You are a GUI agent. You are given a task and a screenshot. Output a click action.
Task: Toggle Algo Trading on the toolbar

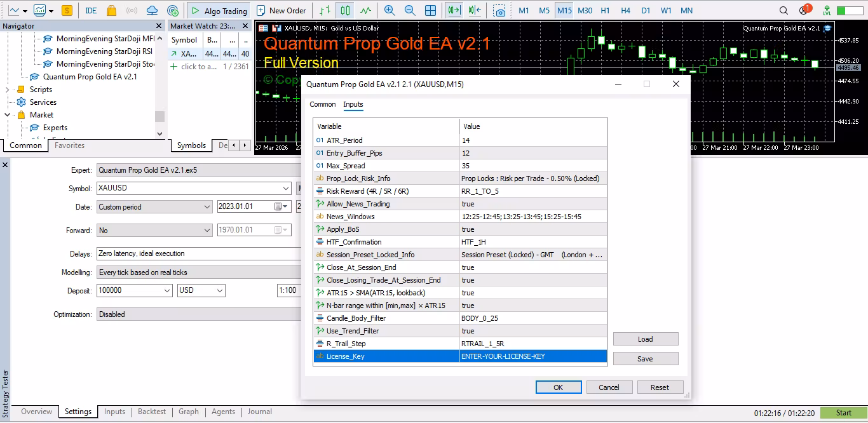coord(218,11)
